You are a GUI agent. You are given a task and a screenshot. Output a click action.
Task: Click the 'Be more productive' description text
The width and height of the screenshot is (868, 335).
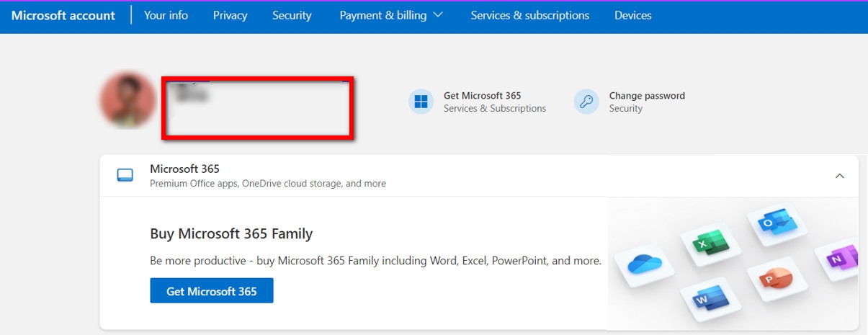375,261
